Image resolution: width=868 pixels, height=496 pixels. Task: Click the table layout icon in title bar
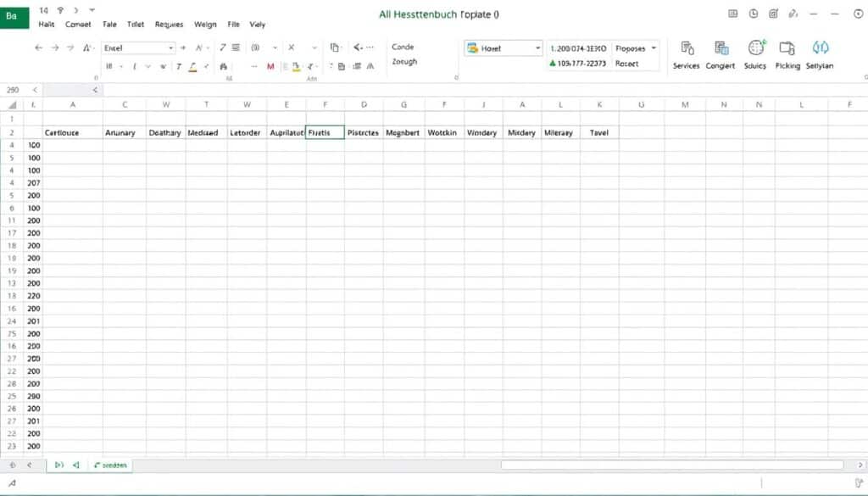(x=733, y=14)
